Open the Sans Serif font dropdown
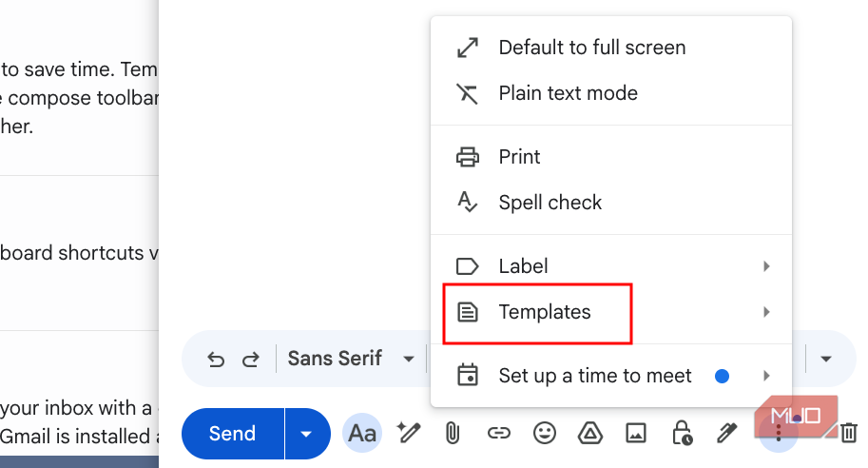The image size is (868, 468). coord(351,359)
